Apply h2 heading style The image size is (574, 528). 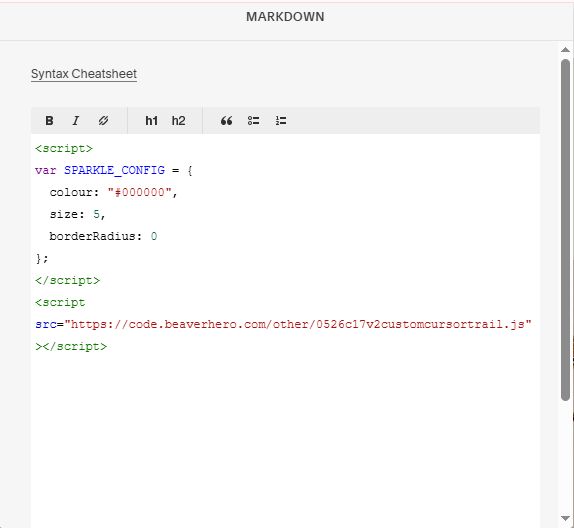[x=178, y=120]
